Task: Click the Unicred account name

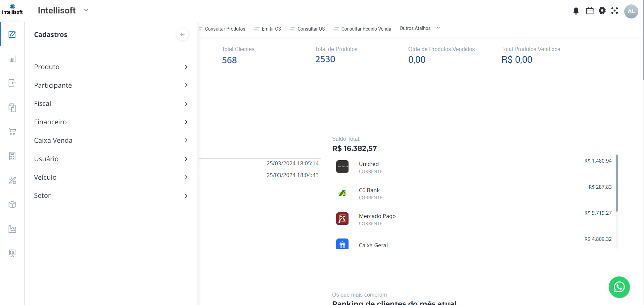Action: 369,164
